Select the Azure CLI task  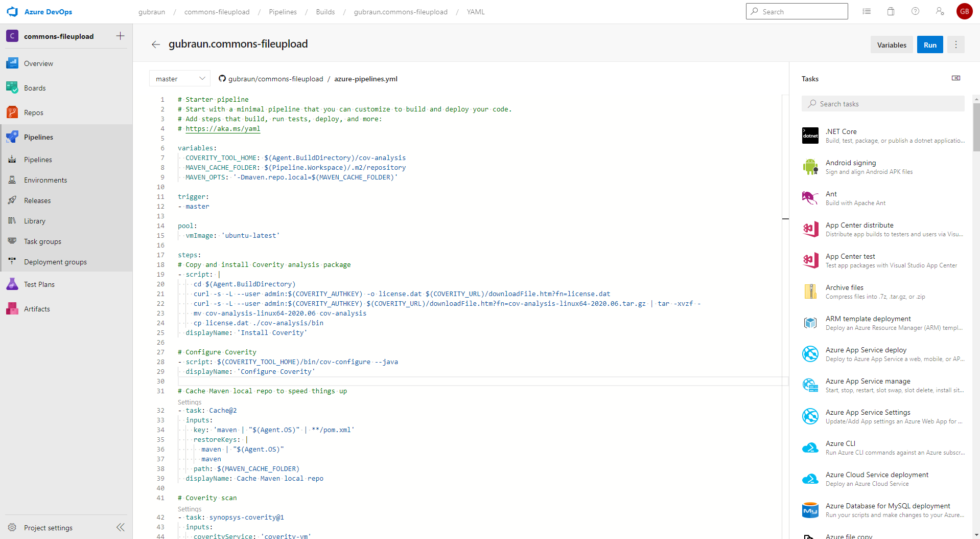883,447
